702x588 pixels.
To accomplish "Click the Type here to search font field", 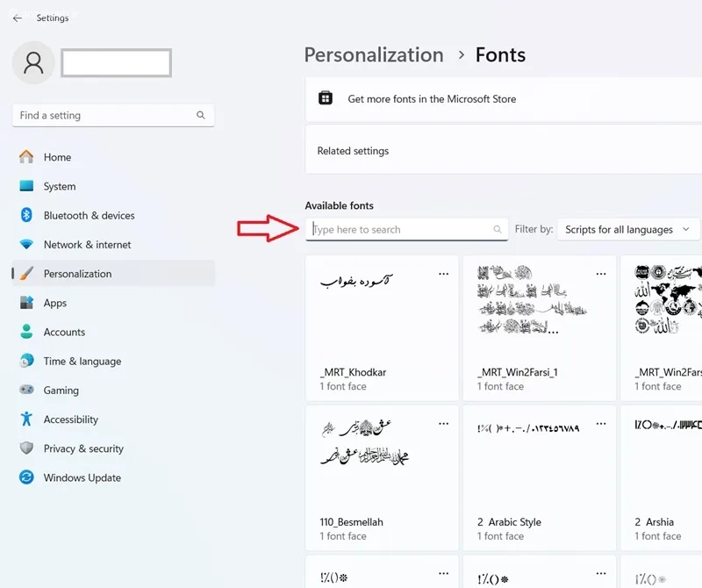I will [x=406, y=229].
